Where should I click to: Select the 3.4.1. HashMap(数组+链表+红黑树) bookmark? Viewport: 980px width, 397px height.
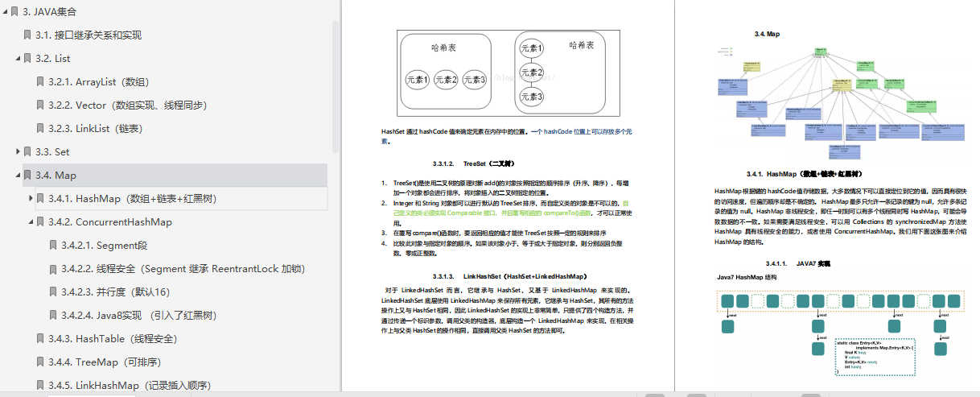132,198
